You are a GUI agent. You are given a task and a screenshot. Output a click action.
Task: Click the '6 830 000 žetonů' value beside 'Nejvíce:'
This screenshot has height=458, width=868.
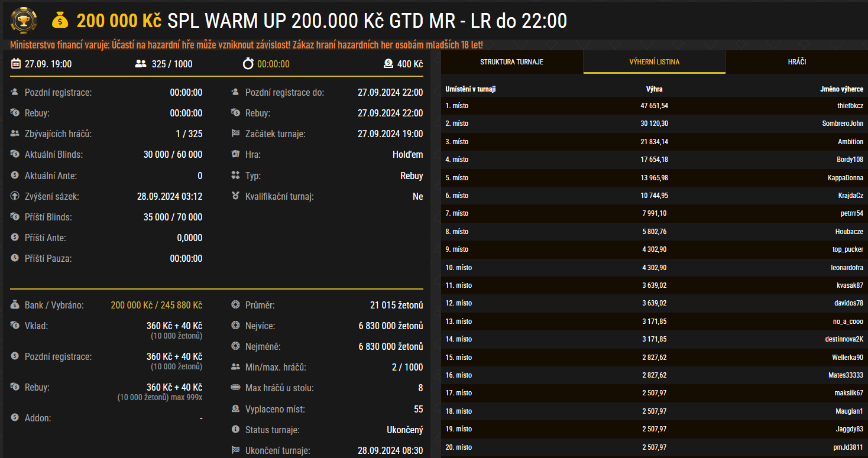click(391, 326)
